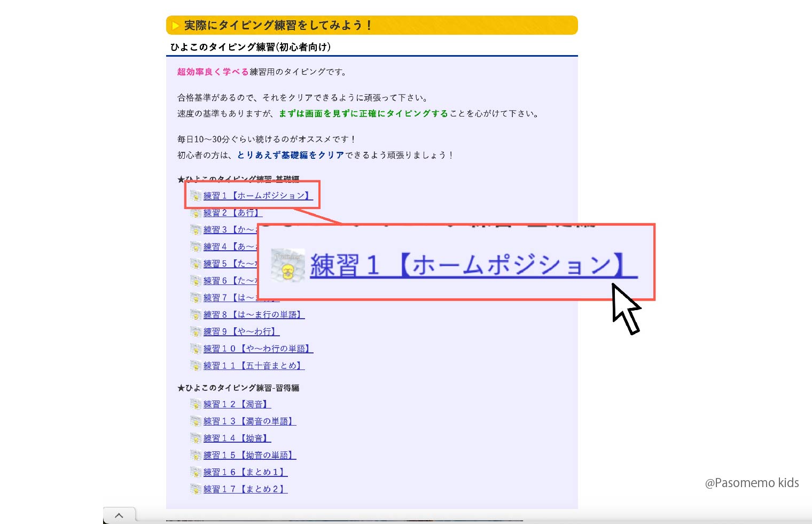Expand the bottom-left chevron-up tab
The width and height of the screenshot is (812, 524).
coord(119,515)
